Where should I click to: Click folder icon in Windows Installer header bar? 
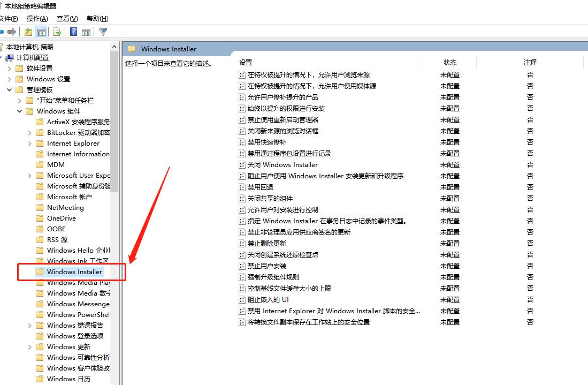pyautogui.click(x=132, y=49)
